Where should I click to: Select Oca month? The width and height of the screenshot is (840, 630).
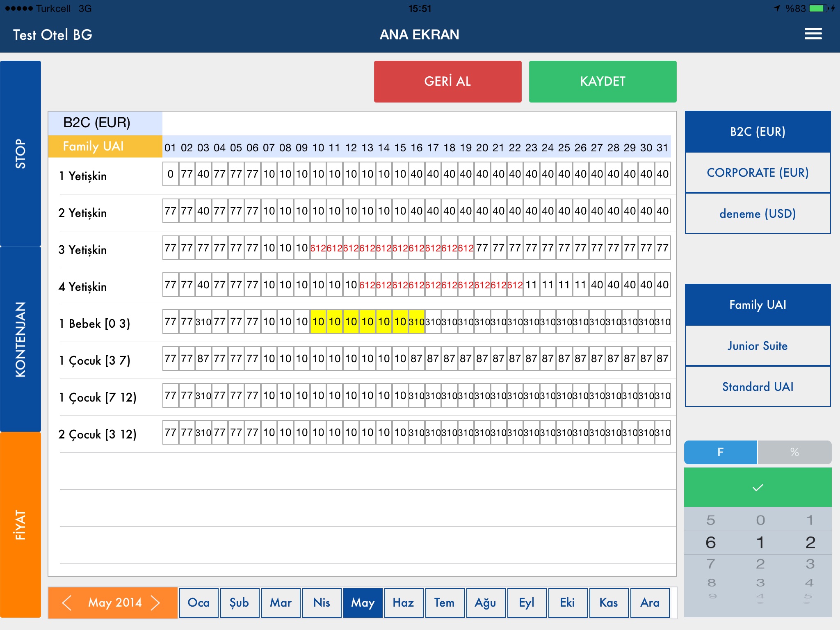click(199, 603)
